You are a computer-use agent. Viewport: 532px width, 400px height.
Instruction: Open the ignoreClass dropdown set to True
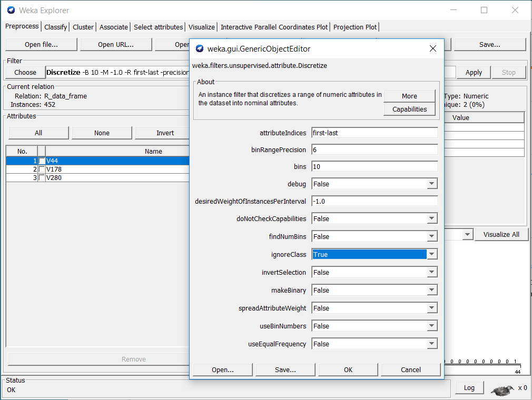[x=431, y=254]
